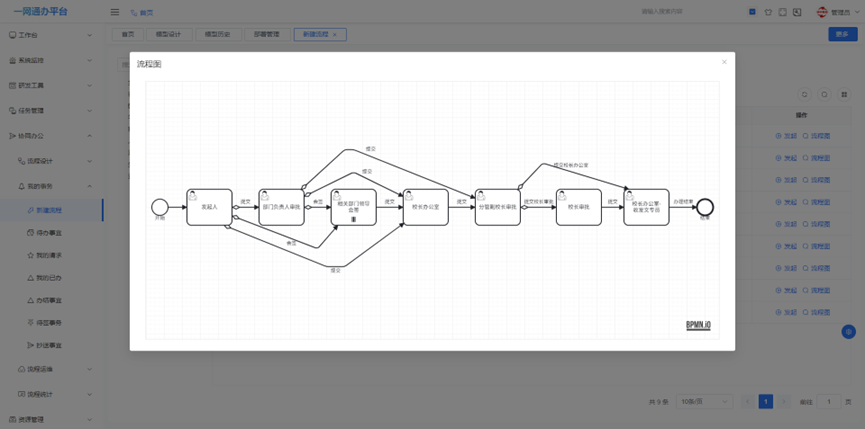Expand the 系统监控 sidebar menu chevron
This screenshot has height=429, width=865.
90,60
